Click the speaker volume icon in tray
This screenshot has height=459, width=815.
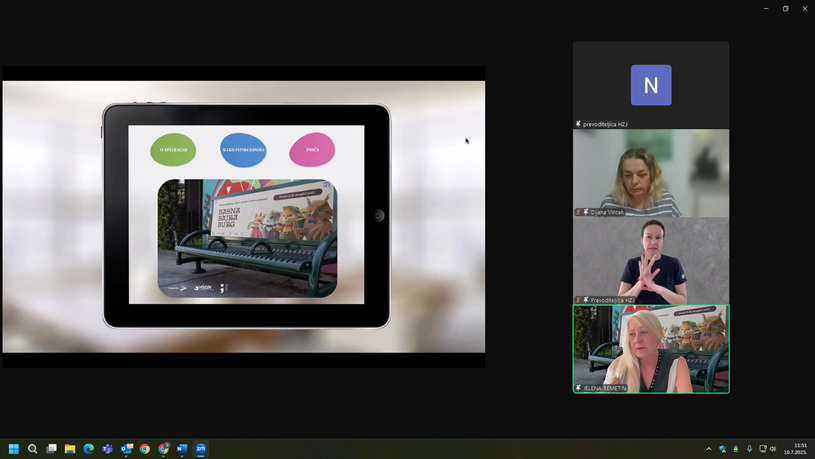[773, 449]
